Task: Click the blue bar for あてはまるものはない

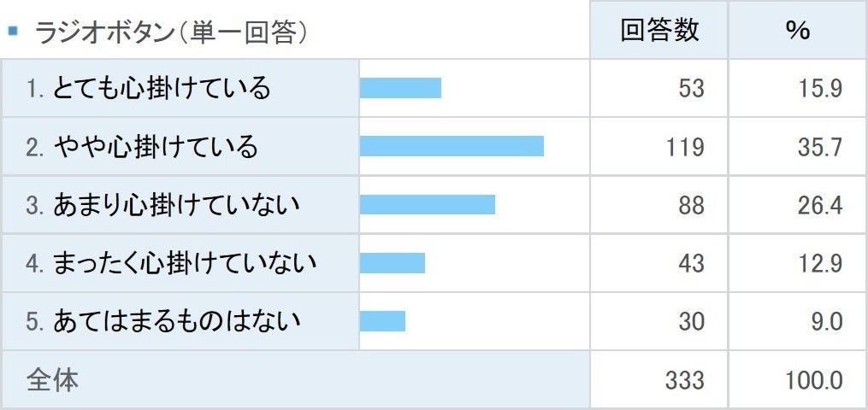Action: point(382,321)
